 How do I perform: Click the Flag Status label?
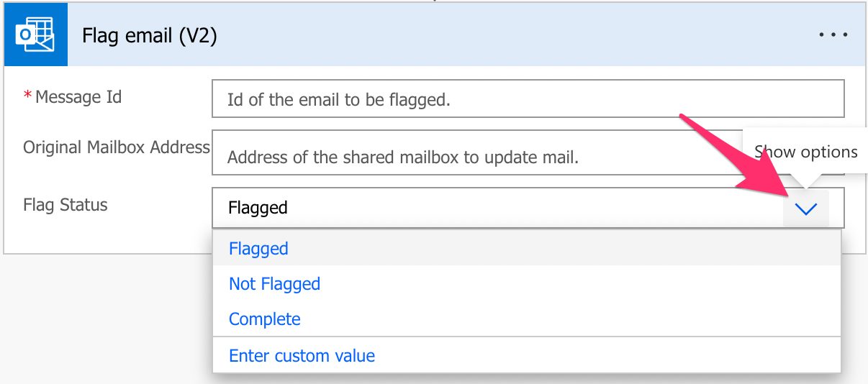pos(65,204)
